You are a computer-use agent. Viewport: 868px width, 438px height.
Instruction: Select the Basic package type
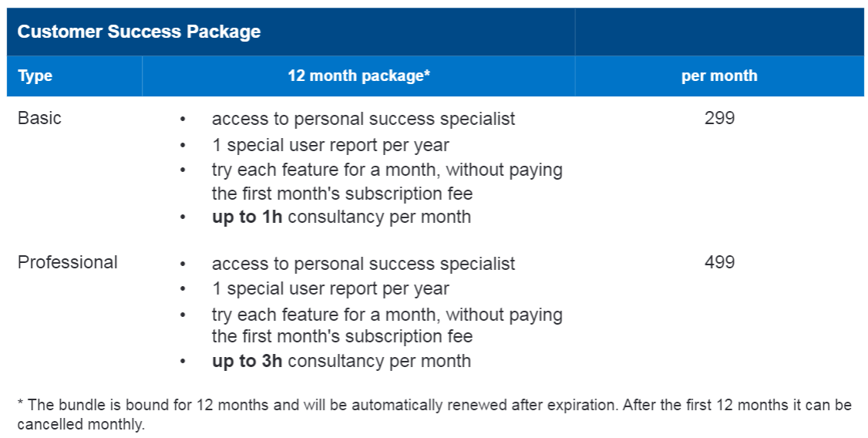pyautogui.click(x=39, y=118)
